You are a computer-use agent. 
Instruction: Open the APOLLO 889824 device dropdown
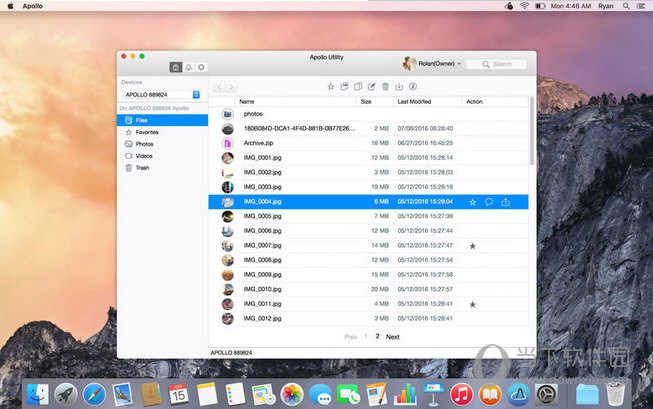point(162,95)
